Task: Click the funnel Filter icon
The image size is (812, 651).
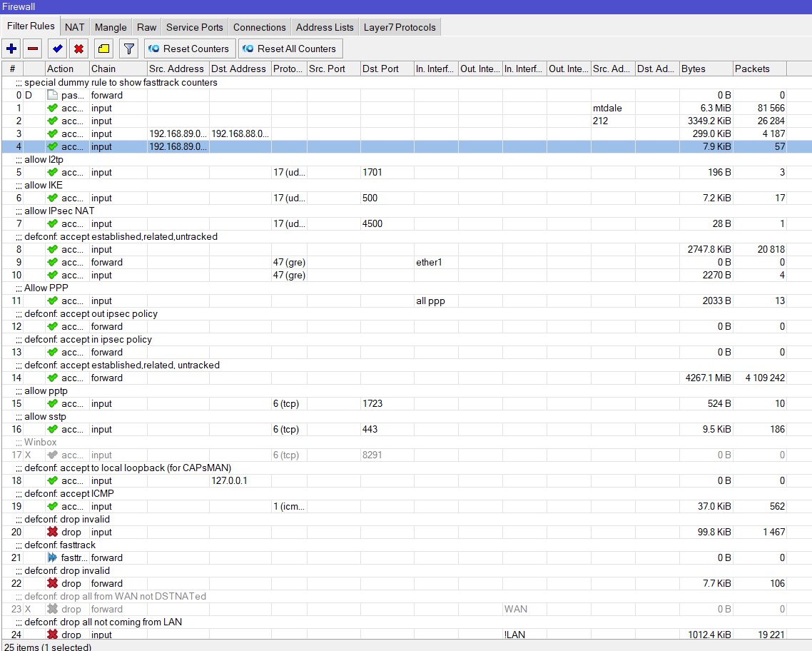Action: (128, 49)
